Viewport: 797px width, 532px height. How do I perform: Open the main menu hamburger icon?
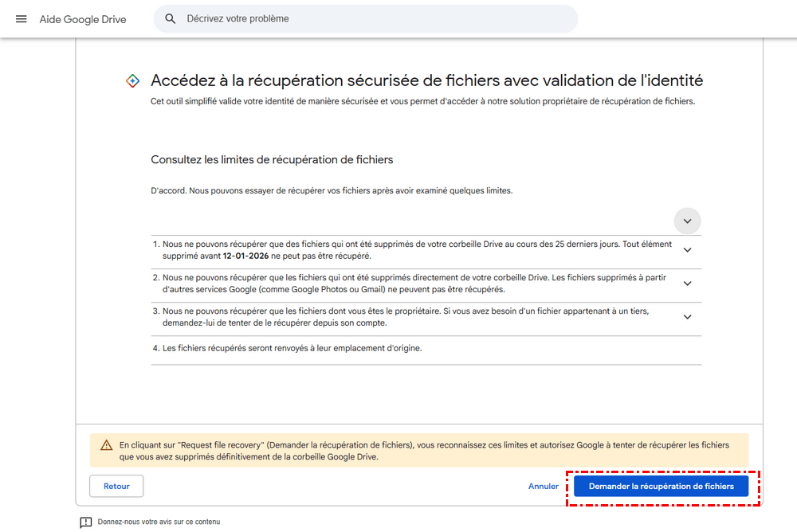22,19
